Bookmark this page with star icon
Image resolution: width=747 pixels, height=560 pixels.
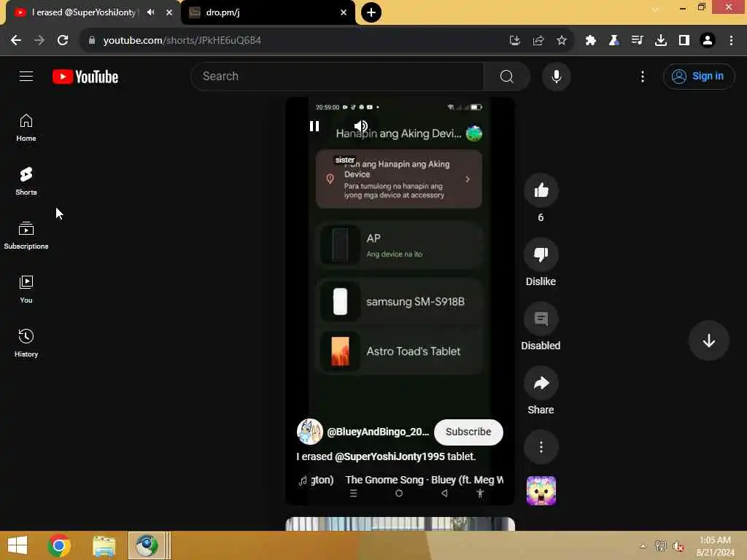point(562,40)
